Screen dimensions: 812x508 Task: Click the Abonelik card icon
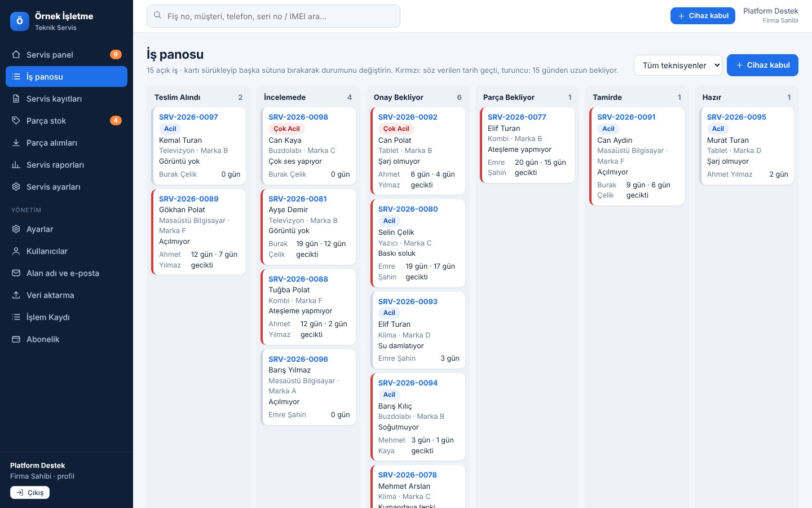16,339
